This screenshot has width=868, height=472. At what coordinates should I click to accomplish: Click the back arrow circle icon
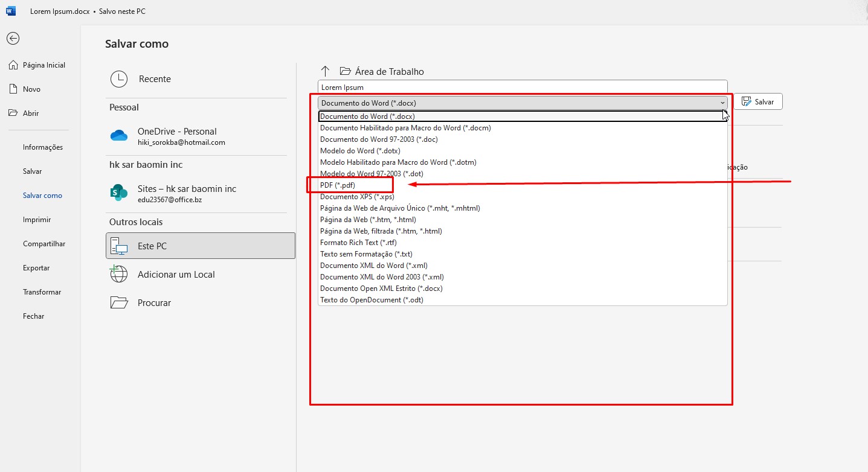click(13, 39)
